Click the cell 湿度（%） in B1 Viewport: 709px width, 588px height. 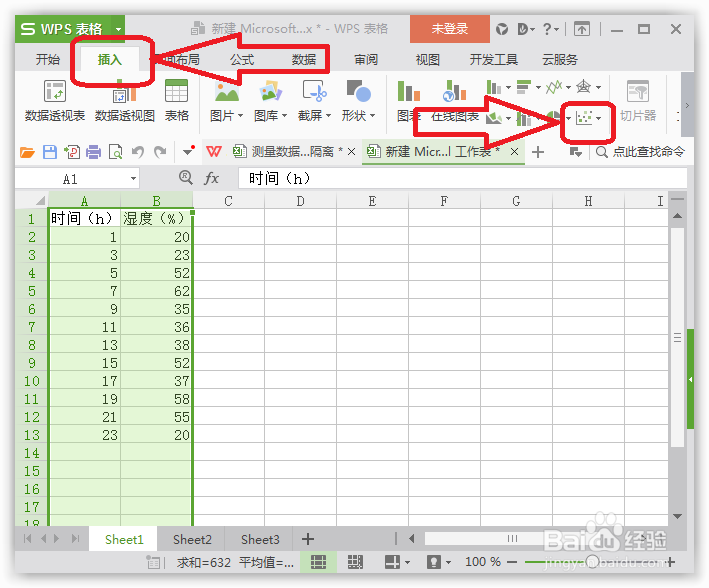click(156, 218)
